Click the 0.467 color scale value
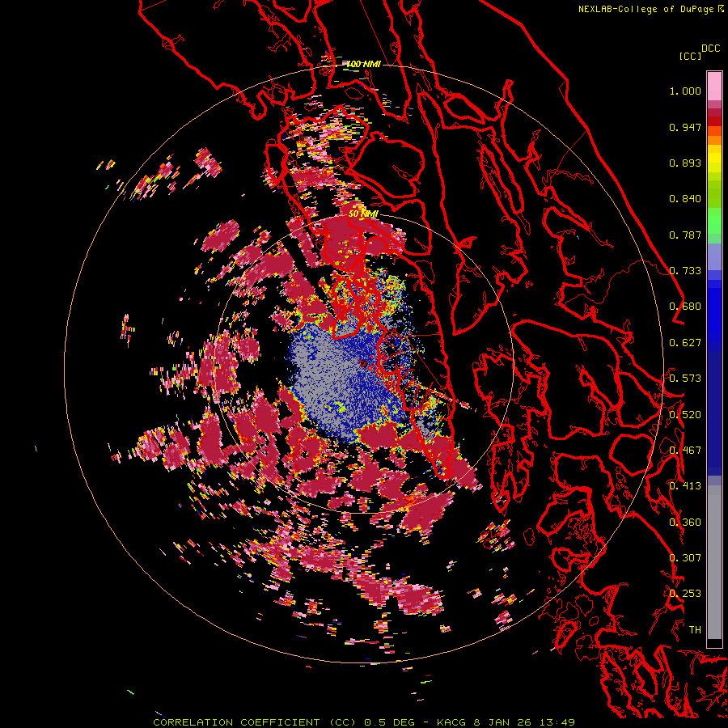Viewport: 728px width, 728px height. 685,451
